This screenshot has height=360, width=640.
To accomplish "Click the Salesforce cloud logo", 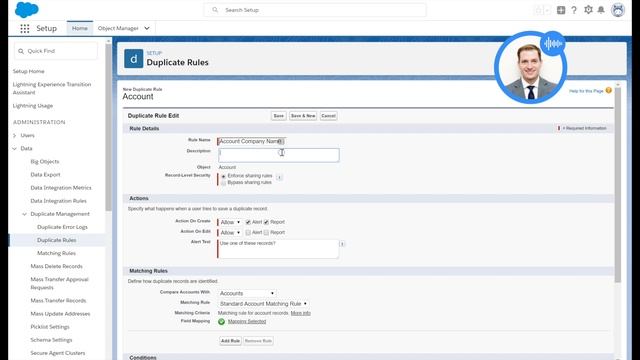I will pos(27,9).
